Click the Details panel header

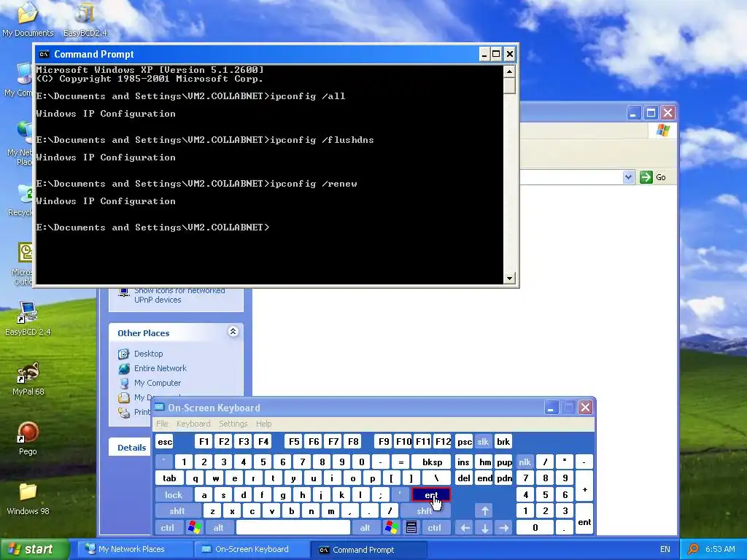point(131,448)
